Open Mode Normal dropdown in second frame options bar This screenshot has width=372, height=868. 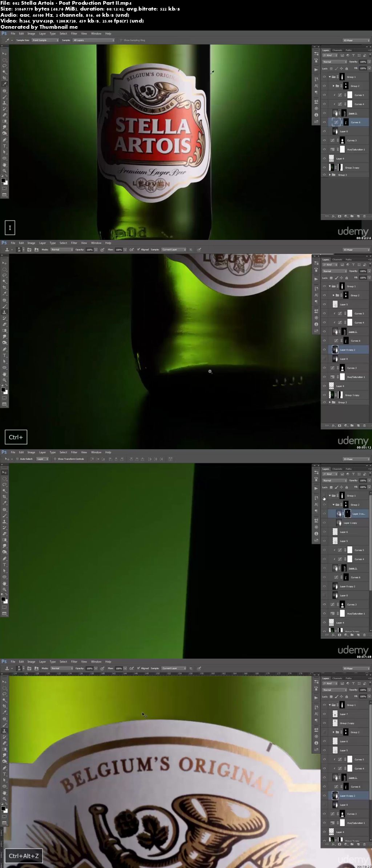tap(62, 250)
